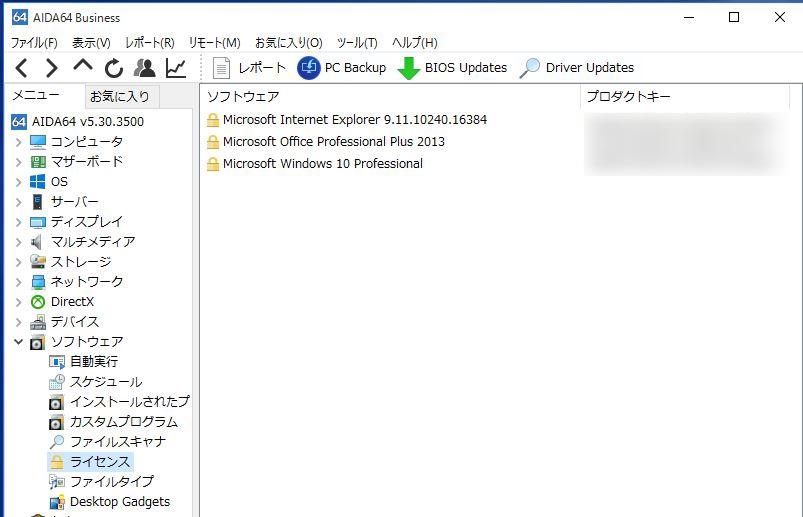Screen dimensions: 803x517
Task: Click the PC Backup round blue icon
Action: [x=309, y=68]
